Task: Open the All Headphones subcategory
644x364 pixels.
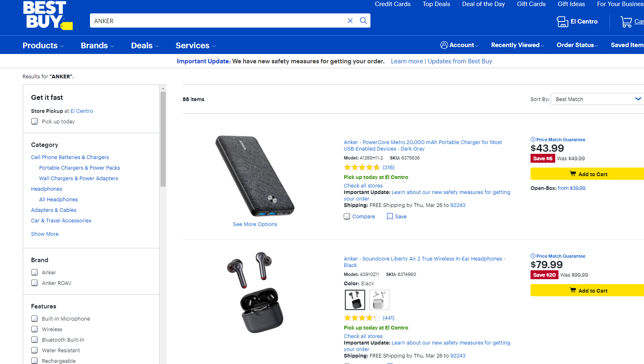Action: (x=58, y=199)
